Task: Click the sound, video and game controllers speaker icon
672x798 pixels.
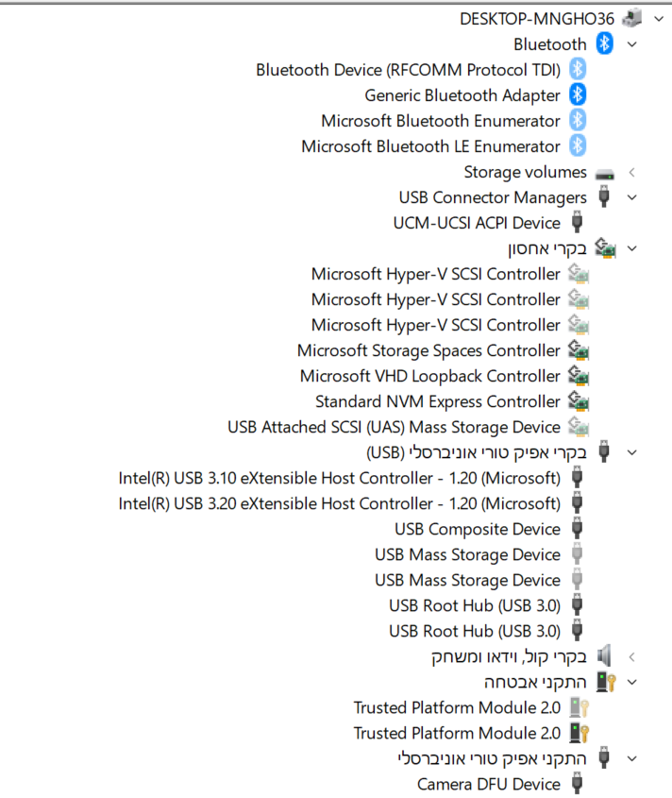Action: point(605,656)
